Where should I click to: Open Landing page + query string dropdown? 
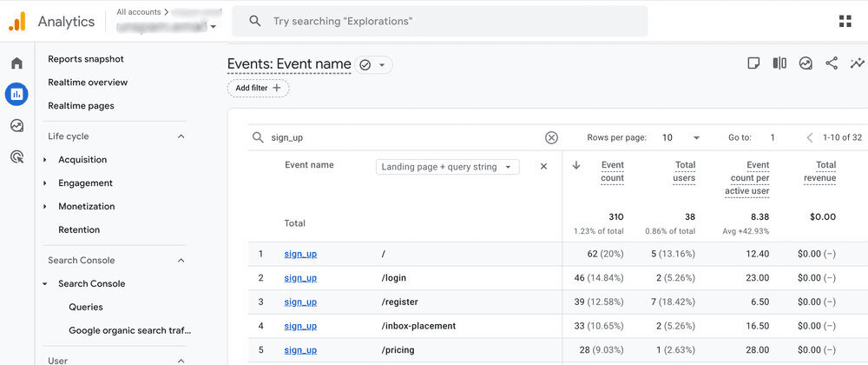click(448, 167)
